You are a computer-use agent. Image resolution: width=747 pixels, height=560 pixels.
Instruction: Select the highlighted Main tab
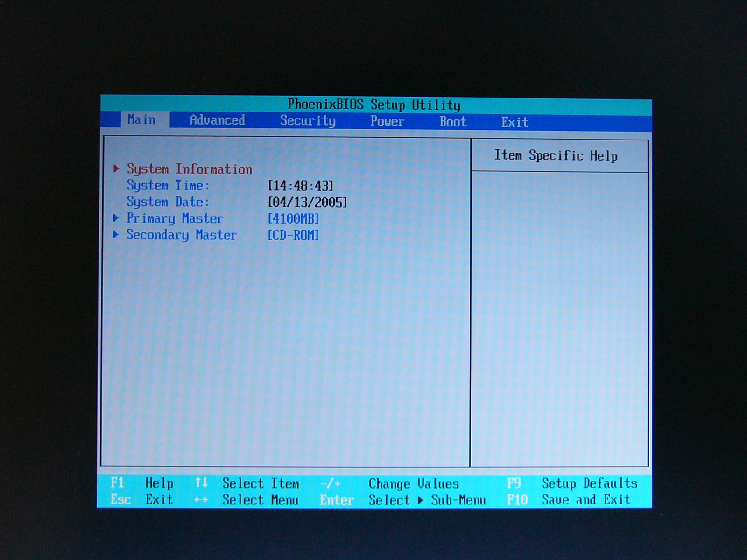pyautogui.click(x=141, y=120)
